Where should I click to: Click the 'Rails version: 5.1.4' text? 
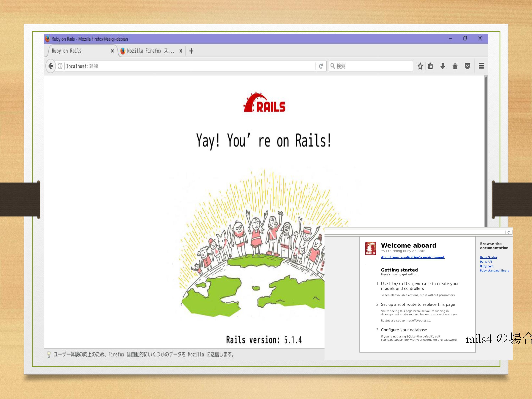pyautogui.click(x=264, y=340)
